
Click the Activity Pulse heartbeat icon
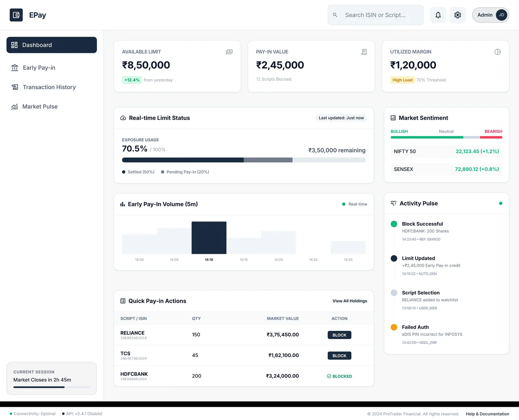click(x=393, y=203)
